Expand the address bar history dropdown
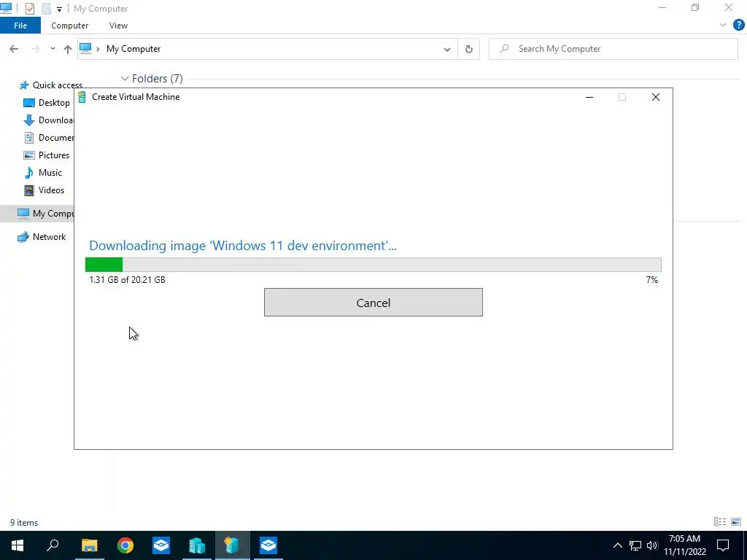This screenshot has height=560, width=747. (447, 49)
